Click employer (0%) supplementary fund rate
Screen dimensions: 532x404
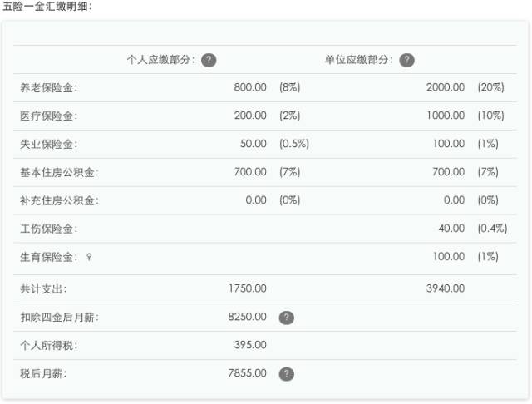(488, 200)
